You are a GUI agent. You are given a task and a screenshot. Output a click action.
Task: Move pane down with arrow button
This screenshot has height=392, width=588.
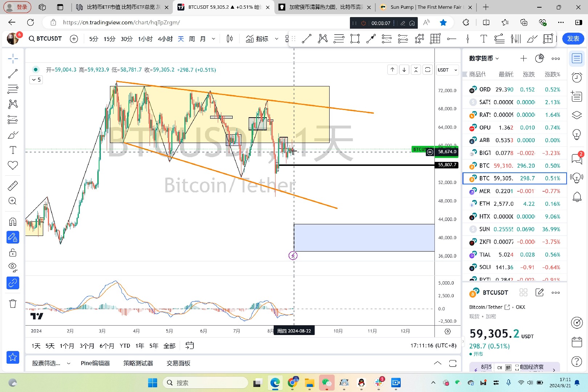click(404, 70)
